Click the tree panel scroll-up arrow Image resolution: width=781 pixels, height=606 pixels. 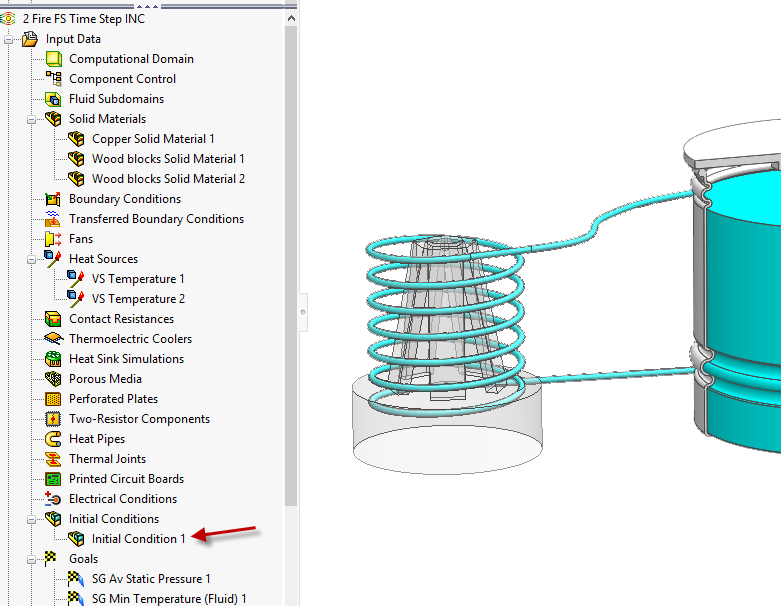[x=291, y=18]
